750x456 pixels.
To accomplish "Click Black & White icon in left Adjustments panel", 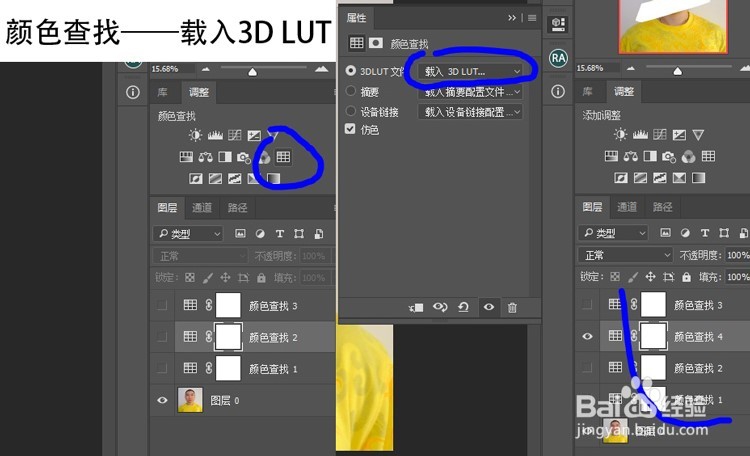I will [225, 156].
